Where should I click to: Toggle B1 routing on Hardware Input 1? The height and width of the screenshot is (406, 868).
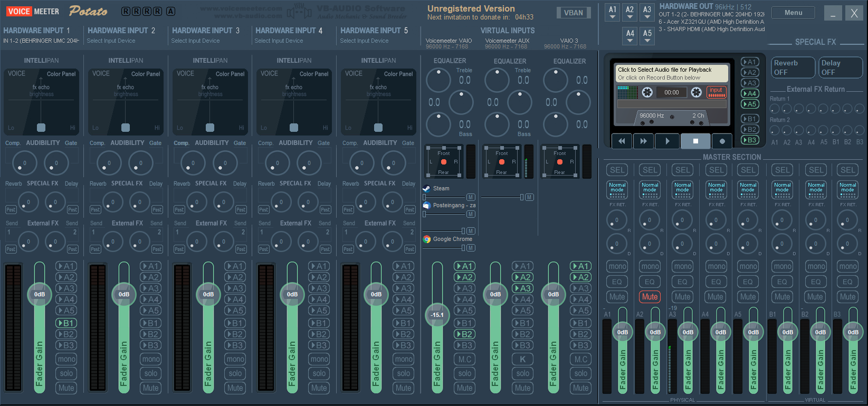click(x=66, y=323)
